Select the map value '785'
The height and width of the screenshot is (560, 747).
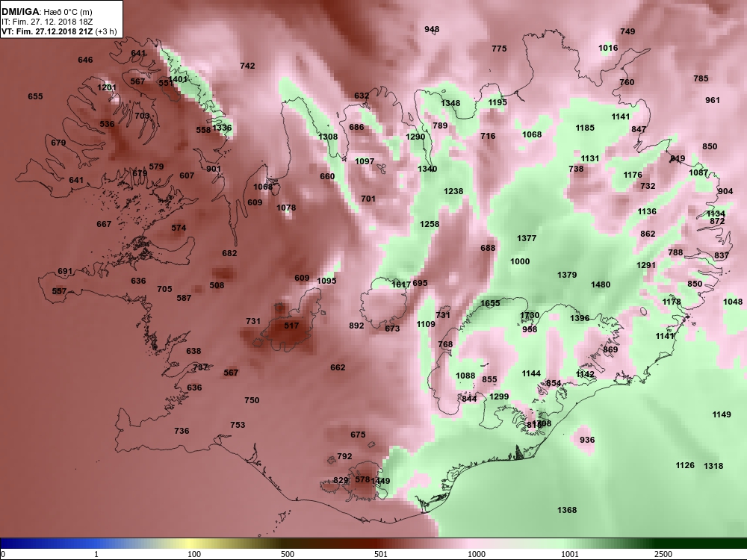coord(701,78)
